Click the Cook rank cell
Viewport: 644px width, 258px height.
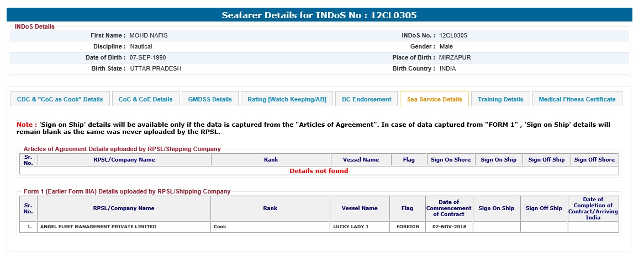[x=270, y=227]
